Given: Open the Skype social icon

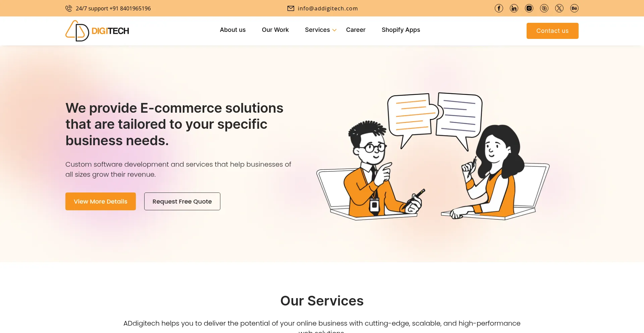Looking at the screenshot, I should pyautogui.click(x=544, y=8).
